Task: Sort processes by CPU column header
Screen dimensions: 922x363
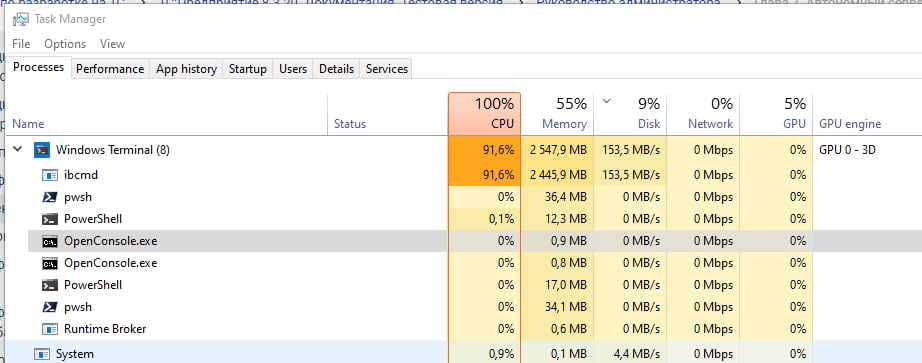Action: pos(485,114)
